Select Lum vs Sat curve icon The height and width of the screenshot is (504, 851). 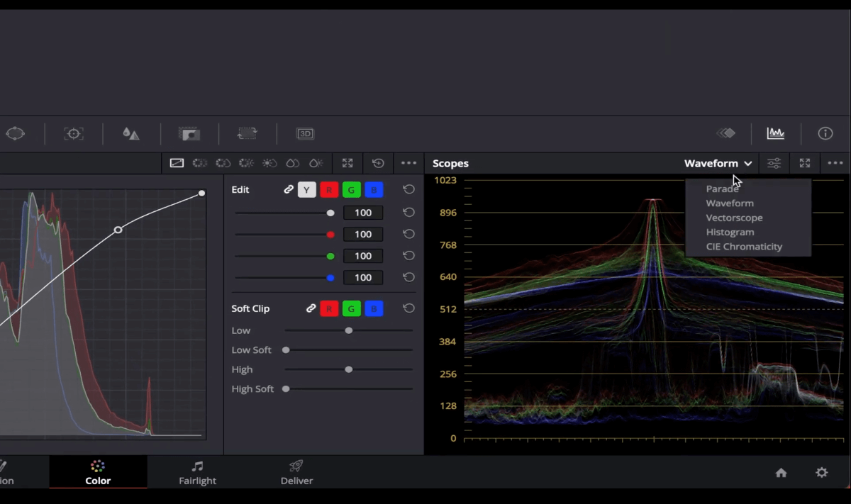click(x=269, y=163)
